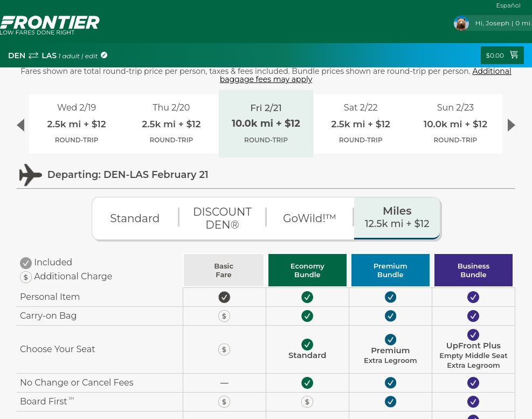Open Additional baggage fees may apply link
The image size is (532, 419).
(365, 75)
